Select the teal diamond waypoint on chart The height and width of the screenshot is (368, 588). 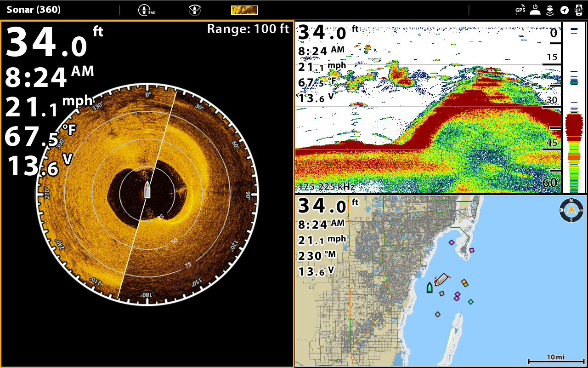(x=470, y=302)
